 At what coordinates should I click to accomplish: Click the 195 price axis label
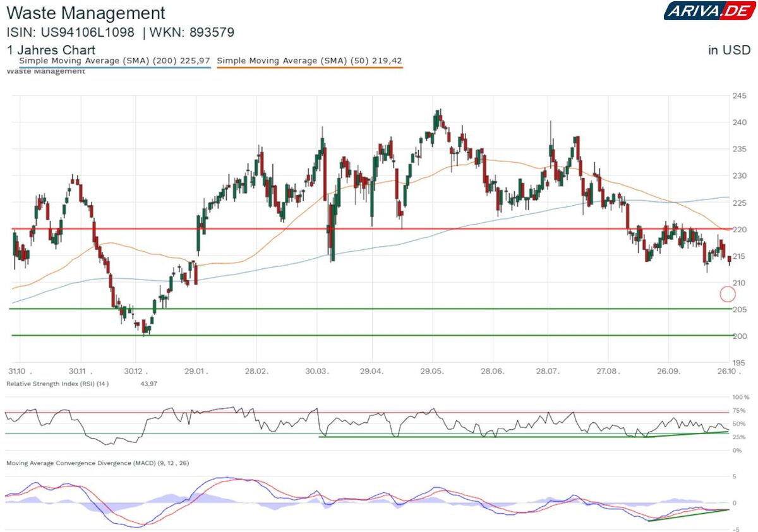[x=740, y=362]
